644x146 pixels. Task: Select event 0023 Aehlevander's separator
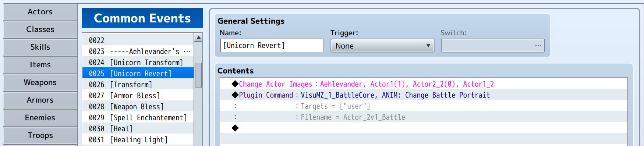[138, 51]
